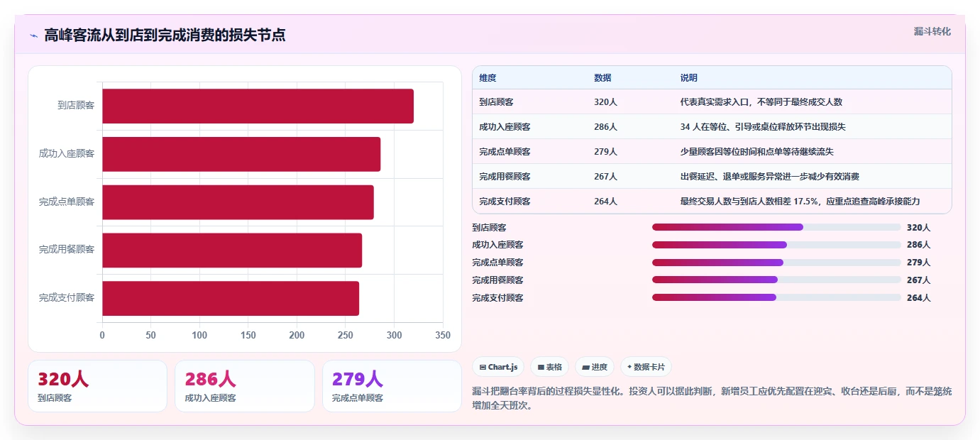Click the 数据卡片 chip
The height and width of the screenshot is (440, 980).
[646, 367]
